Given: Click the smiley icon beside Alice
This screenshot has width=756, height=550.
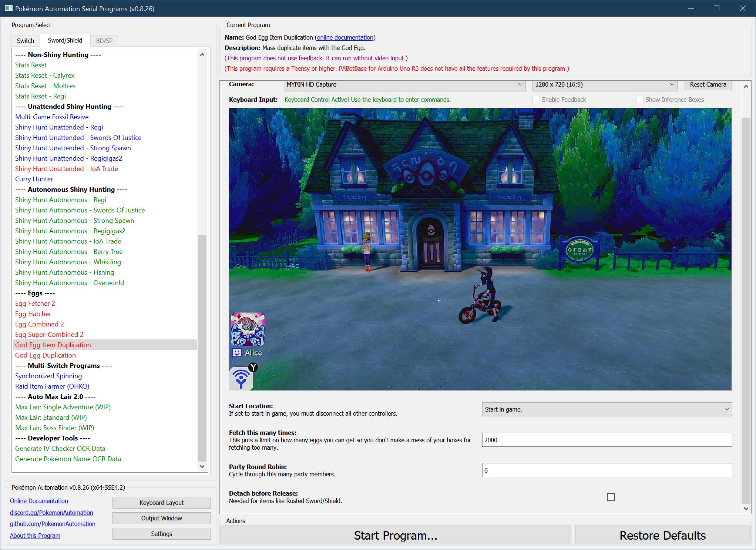Looking at the screenshot, I should tap(237, 352).
